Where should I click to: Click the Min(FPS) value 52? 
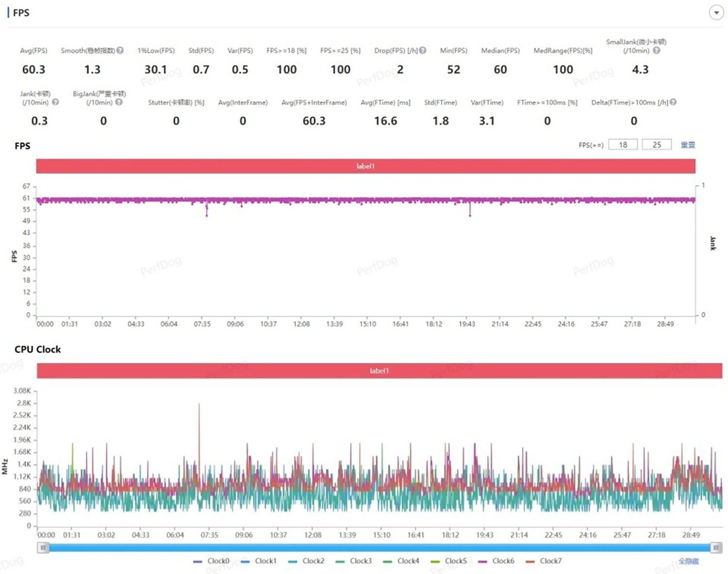pos(454,69)
